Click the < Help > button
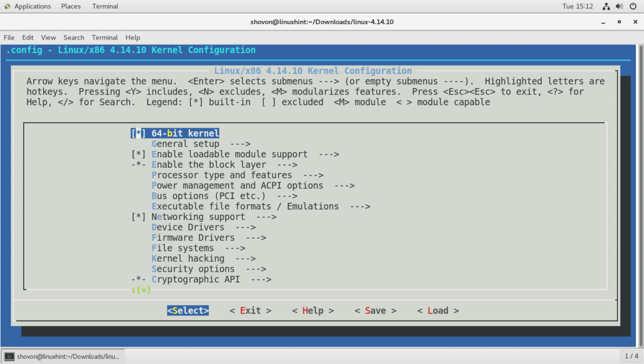The image size is (644, 364). coord(313,311)
